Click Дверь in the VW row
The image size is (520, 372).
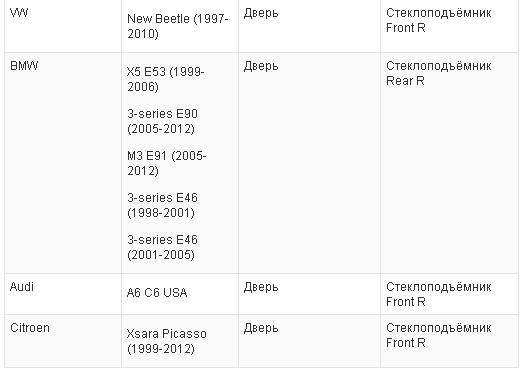261,13
